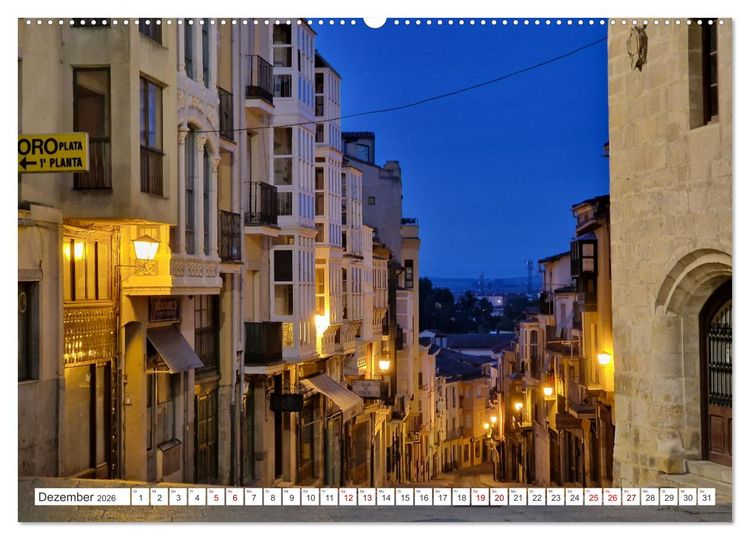The image size is (750, 540).
Task: Click day 14 in the calendar strip
Action: (x=386, y=497)
